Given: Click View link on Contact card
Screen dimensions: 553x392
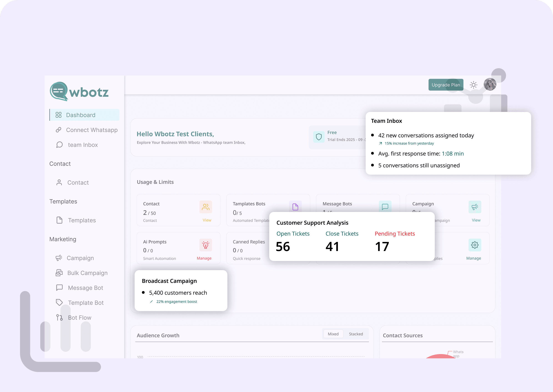Looking at the screenshot, I should coord(207,220).
